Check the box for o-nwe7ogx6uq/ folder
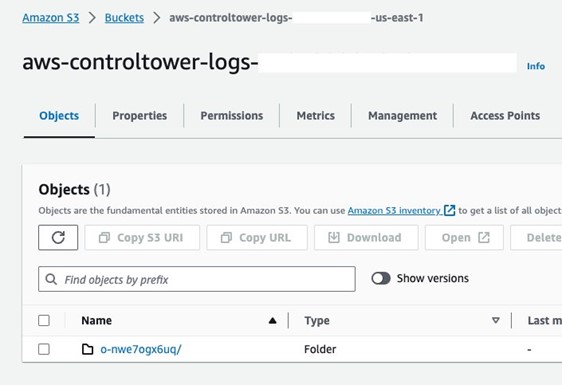 [44, 349]
